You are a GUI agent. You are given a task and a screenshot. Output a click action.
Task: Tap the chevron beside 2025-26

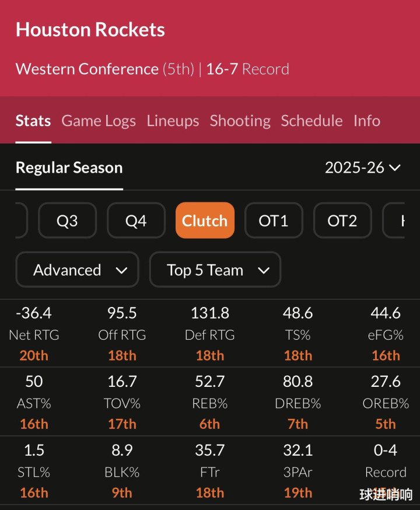click(x=395, y=168)
